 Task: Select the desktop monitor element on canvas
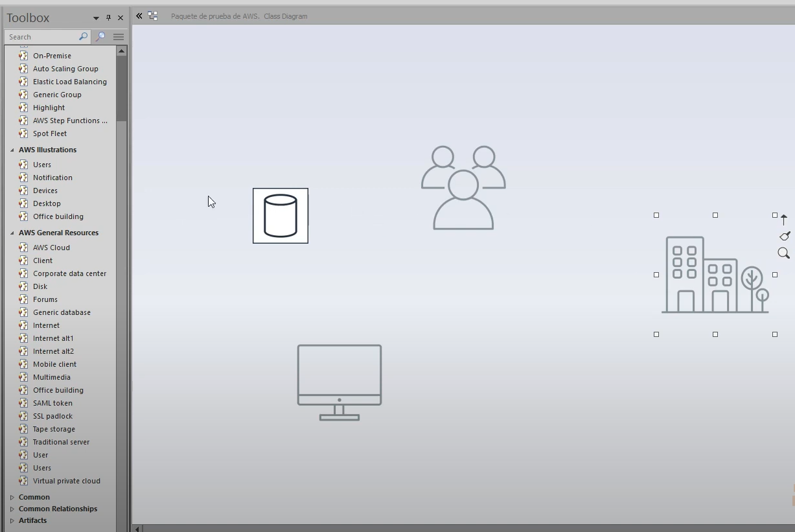coord(340,382)
